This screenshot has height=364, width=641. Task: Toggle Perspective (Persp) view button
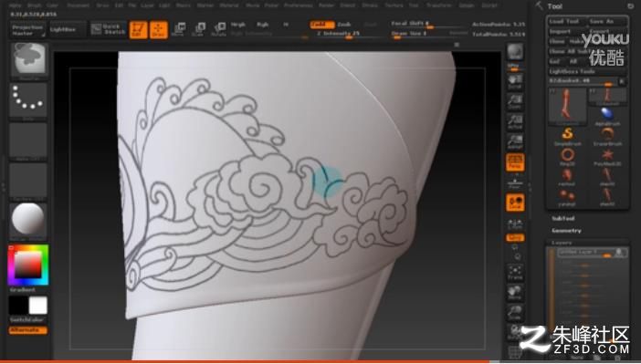(x=515, y=162)
